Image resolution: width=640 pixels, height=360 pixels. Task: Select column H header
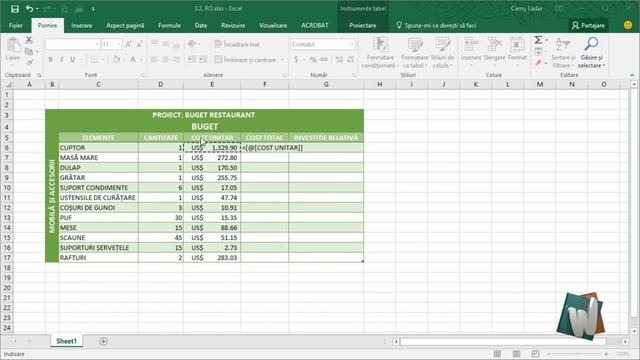click(380, 84)
